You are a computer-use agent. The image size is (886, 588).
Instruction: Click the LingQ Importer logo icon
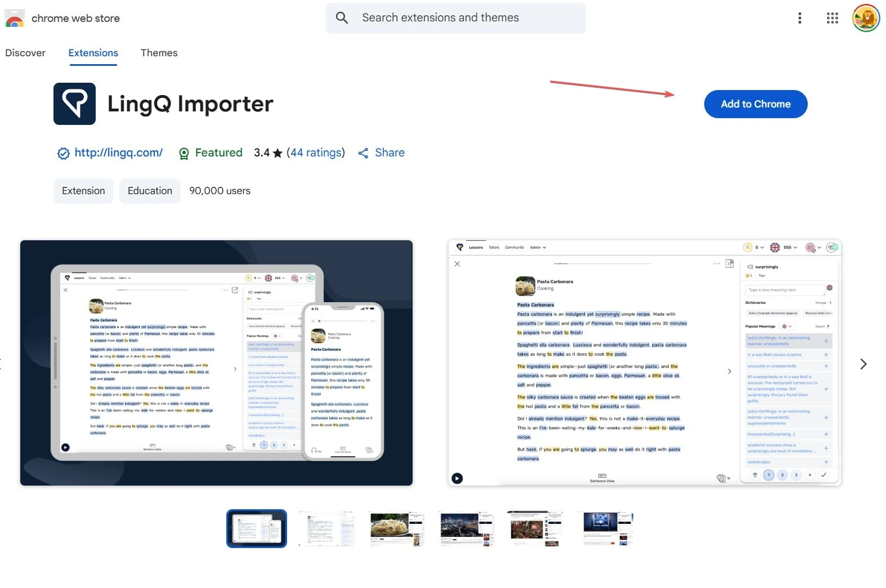[74, 104]
